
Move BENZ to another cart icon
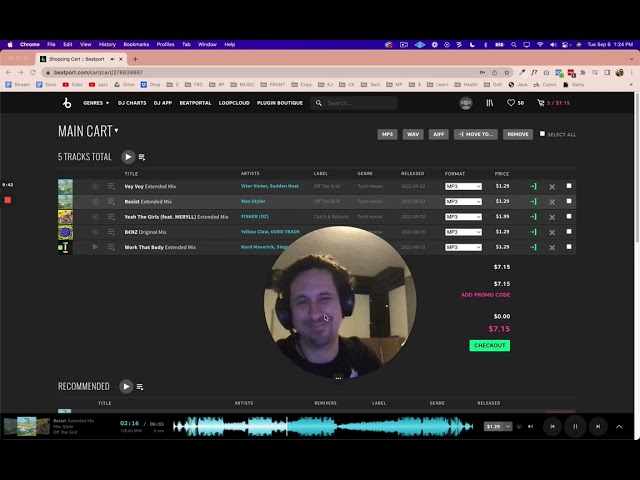pos(533,232)
